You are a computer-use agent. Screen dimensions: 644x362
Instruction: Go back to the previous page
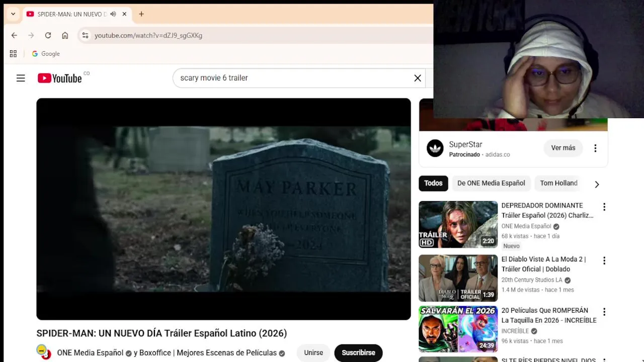[x=14, y=35]
